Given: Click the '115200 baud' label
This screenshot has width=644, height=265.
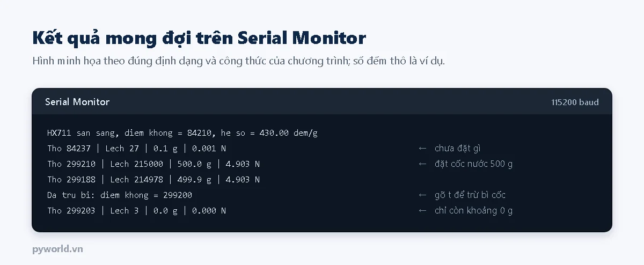Looking at the screenshot, I should pyautogui.click(x=575, y=102).
